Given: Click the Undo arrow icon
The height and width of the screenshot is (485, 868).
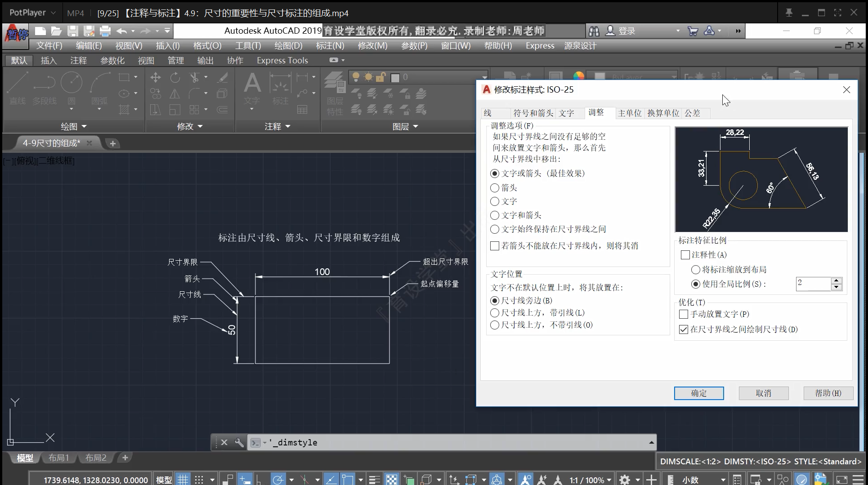Looking at the screenshot, I should coord(121,31).
